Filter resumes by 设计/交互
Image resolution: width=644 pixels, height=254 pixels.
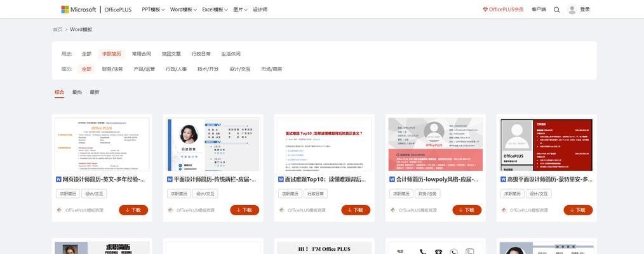[240, 69]
